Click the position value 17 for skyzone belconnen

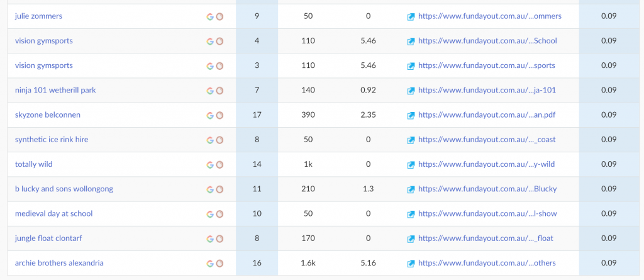click(257, 115)
